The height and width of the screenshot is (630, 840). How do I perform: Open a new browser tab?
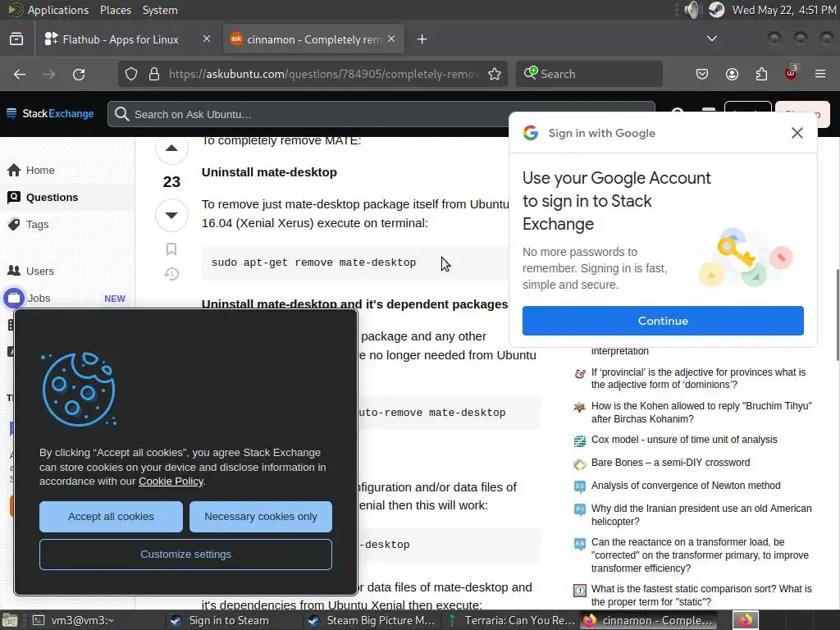coord(422,39)
